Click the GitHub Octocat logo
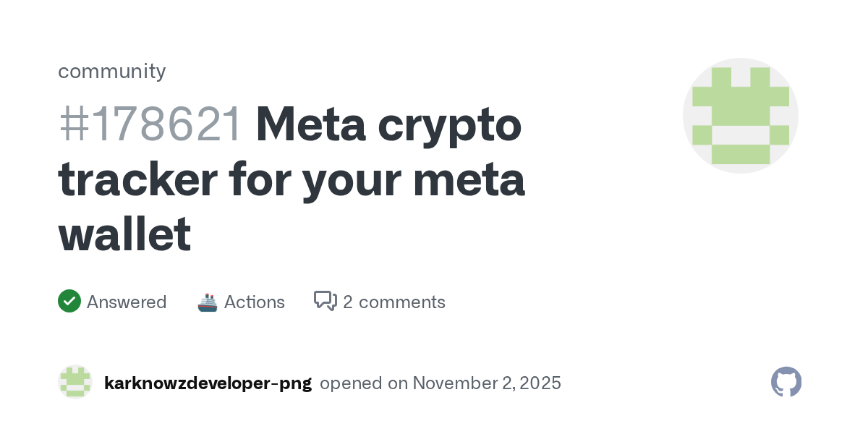Viewport: 868px width, 434px height. [786, 382]
